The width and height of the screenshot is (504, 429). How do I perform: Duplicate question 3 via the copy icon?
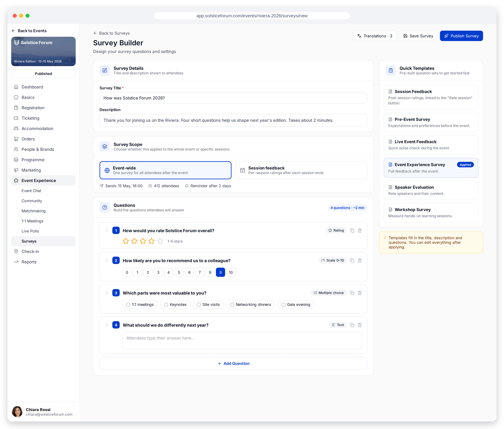click(x=352, y=293)
